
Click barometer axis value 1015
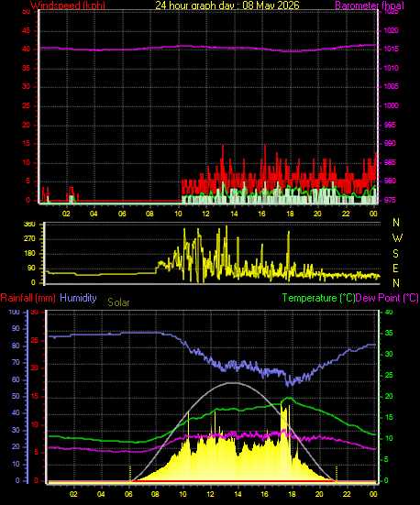392,49
